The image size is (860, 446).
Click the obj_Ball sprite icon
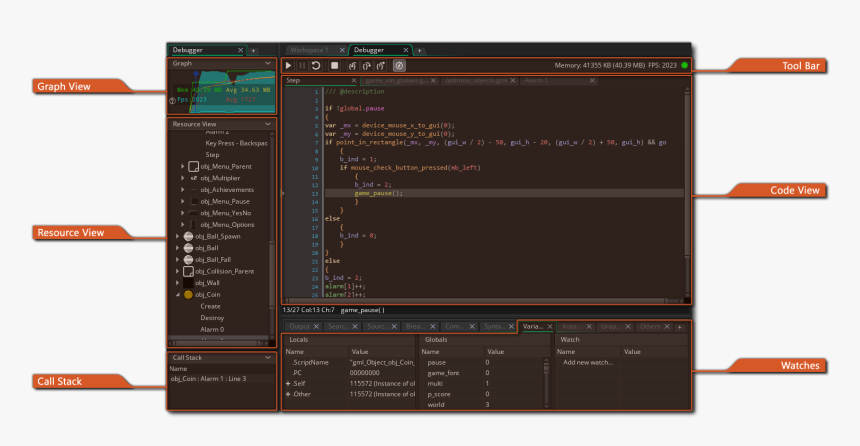pos(189,248)
